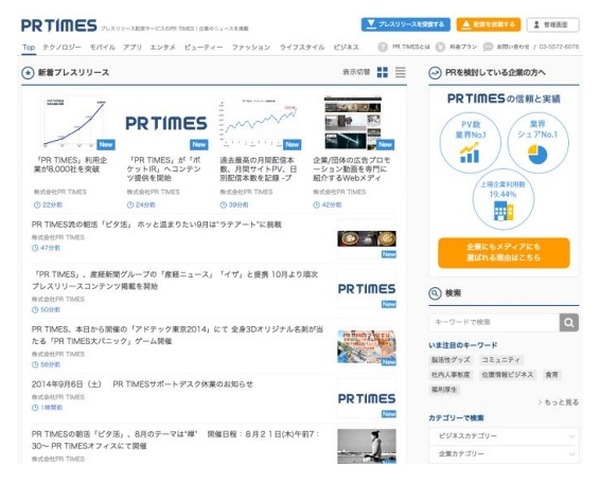Open the Top tab
600x484 pixels.
29,47
